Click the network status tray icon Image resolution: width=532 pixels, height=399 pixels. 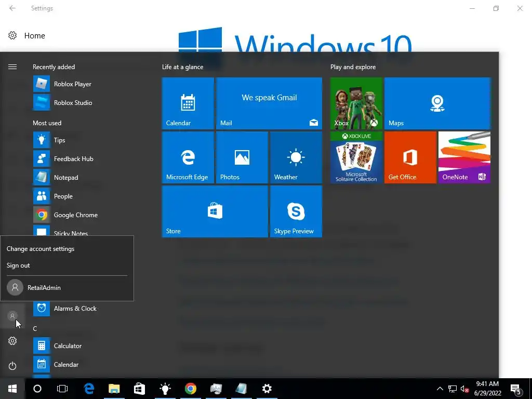click(x=453, y=389)
